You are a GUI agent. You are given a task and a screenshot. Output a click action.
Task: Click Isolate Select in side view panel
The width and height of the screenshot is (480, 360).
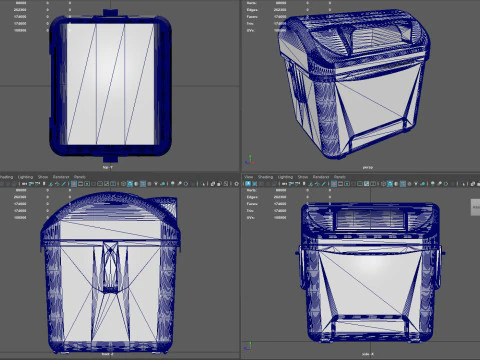coord(463,184)
